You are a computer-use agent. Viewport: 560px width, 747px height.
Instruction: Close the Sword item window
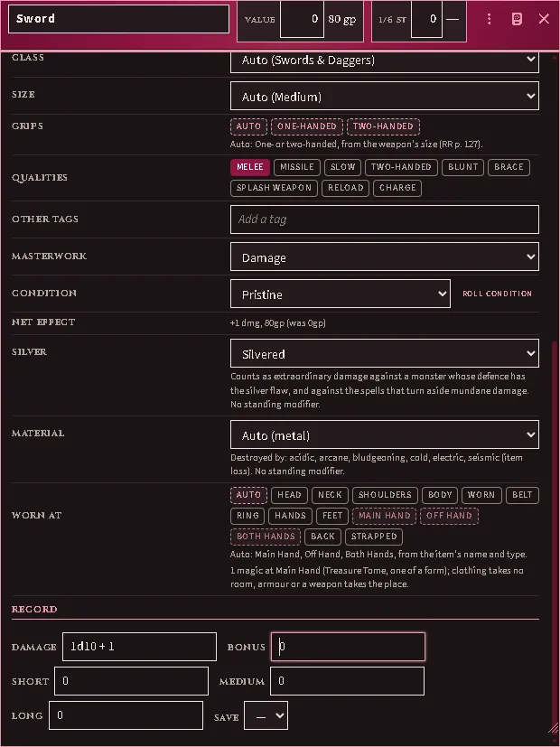tap(544, 19)
